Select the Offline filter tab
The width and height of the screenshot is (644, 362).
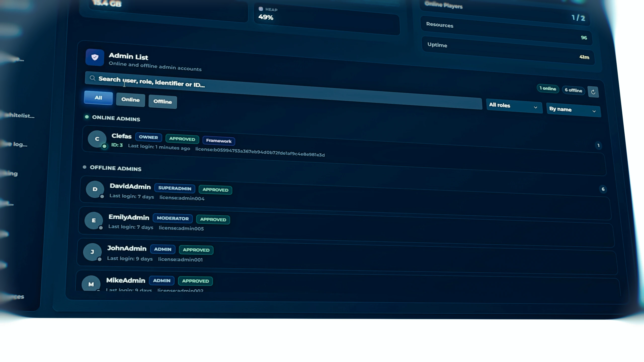click(163, 102)
